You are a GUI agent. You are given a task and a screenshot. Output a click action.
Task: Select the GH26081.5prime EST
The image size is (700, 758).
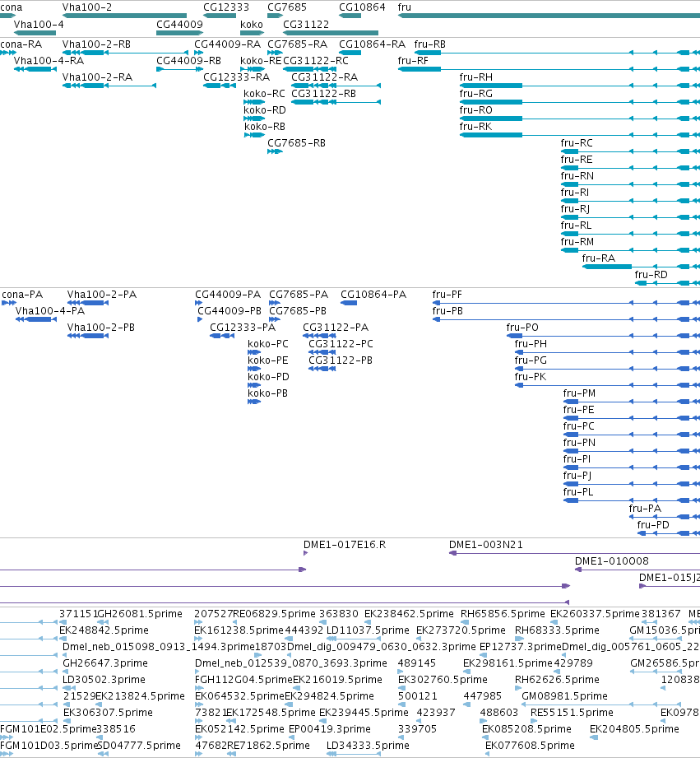103,622
